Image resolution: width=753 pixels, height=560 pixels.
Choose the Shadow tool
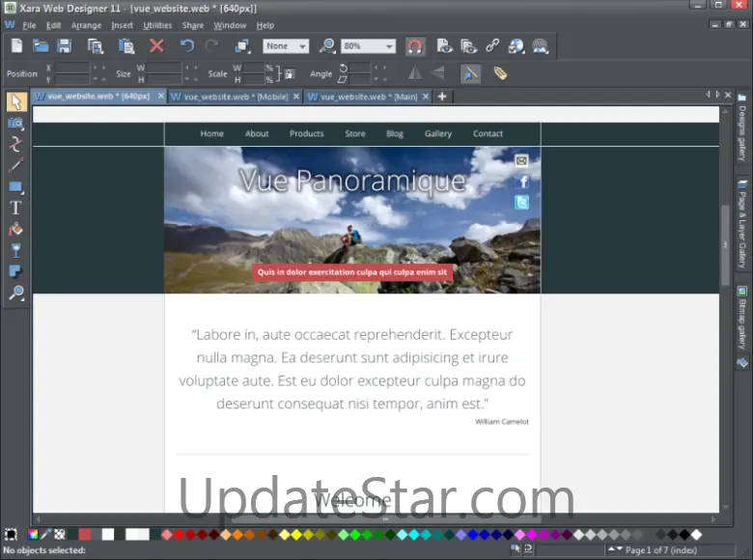point(15,272)
